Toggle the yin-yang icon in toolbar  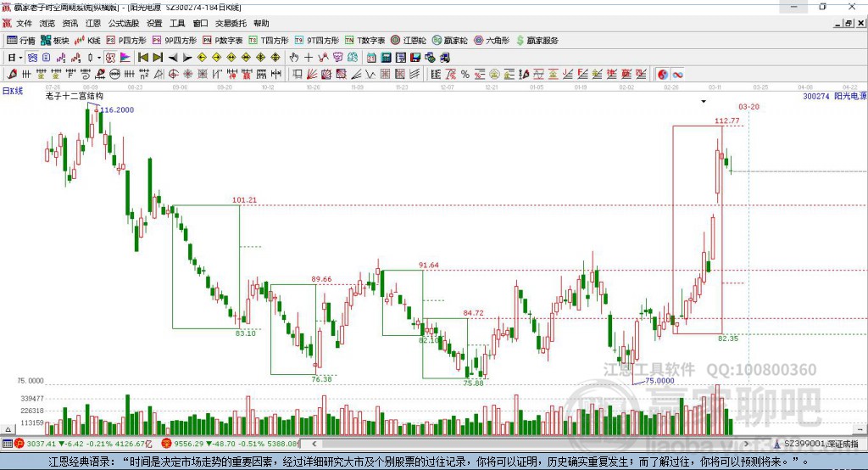663,75
